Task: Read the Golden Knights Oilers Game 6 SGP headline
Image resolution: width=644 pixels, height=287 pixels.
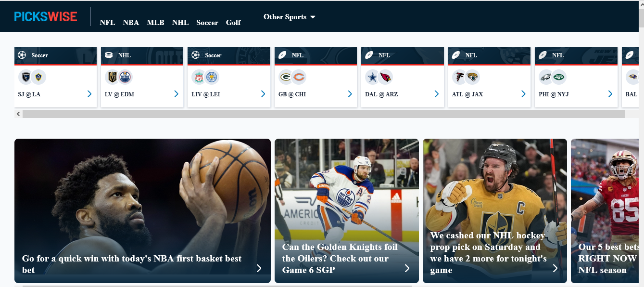Action: (x=340, y=259)
